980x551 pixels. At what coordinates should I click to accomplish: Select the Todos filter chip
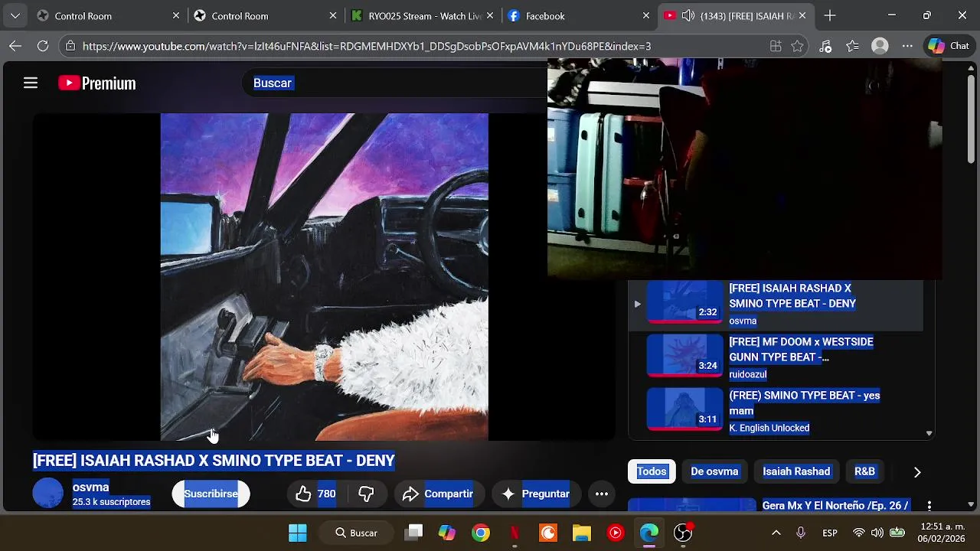tap(652, 471)
